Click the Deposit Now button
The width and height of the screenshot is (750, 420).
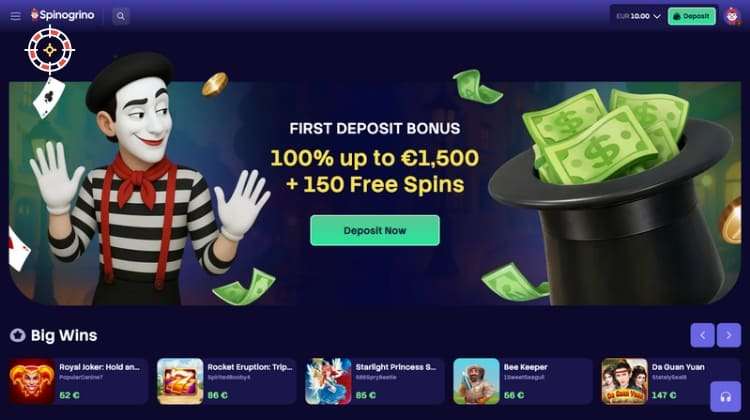pyautogui.click(x=375, y=231)
